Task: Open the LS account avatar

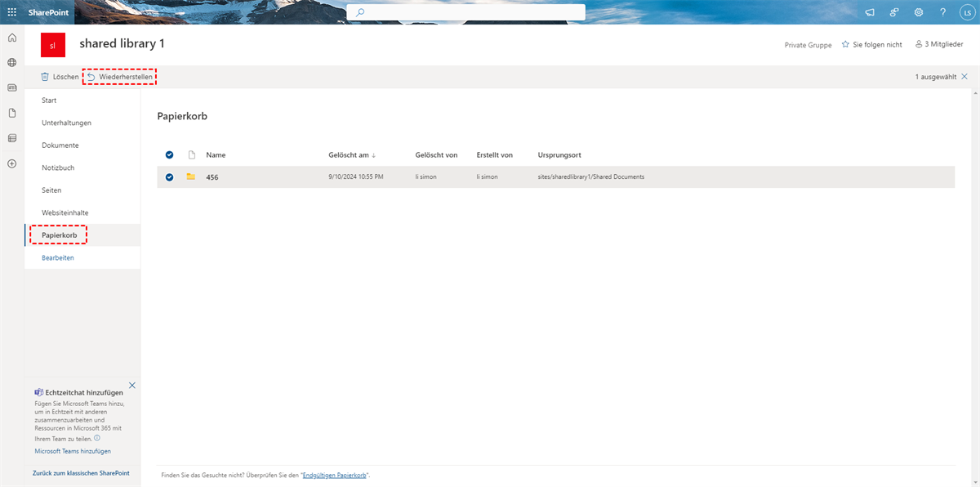Action: pyautogui.click(x=966, y=12)
